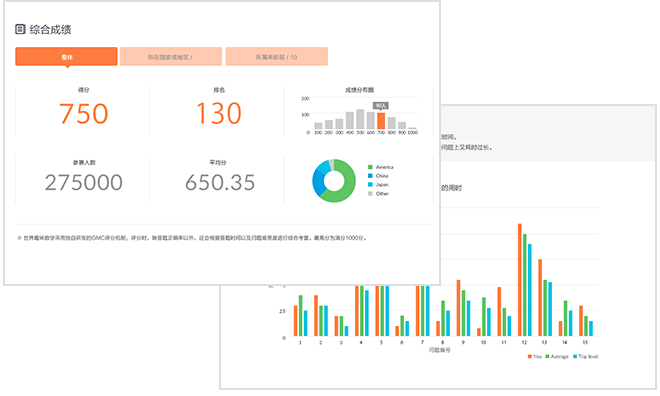Screen dimensions: 660x396
Task: Click the Top level legend entry in the back chart
Action: point(585,356)
